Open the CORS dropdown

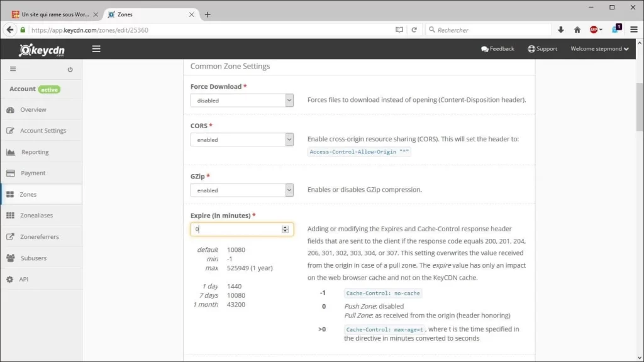coord(242,140)
